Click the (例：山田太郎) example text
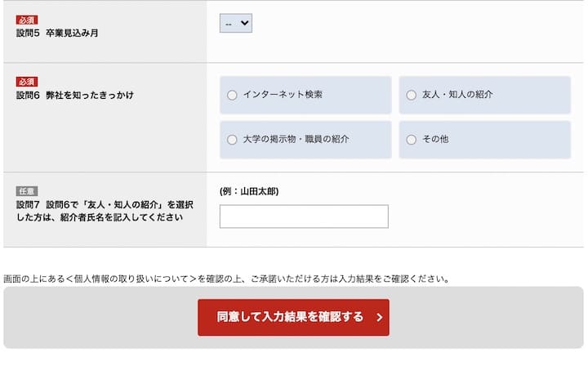The image size is (588, 379). tap(249, 191)
